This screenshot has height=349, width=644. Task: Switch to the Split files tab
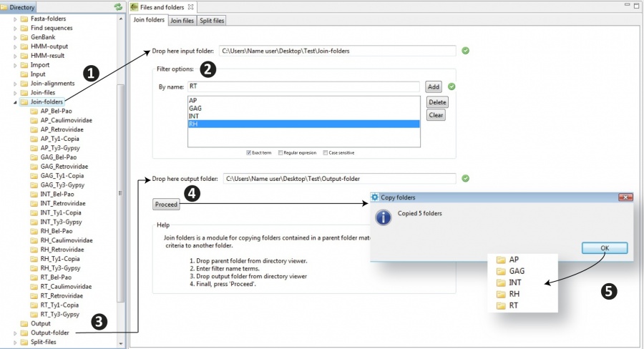pyautogui.click(x=211, y=21)
